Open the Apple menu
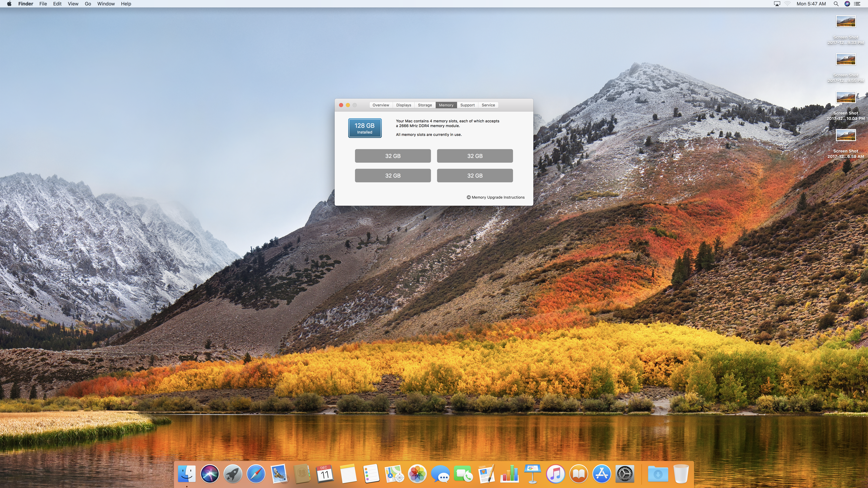 [x=9, y=4]
